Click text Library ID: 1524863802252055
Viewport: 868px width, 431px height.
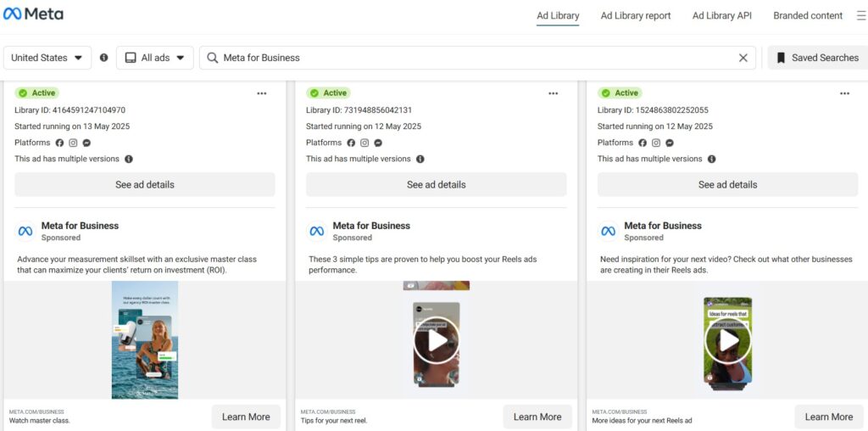tap(653, 110)
